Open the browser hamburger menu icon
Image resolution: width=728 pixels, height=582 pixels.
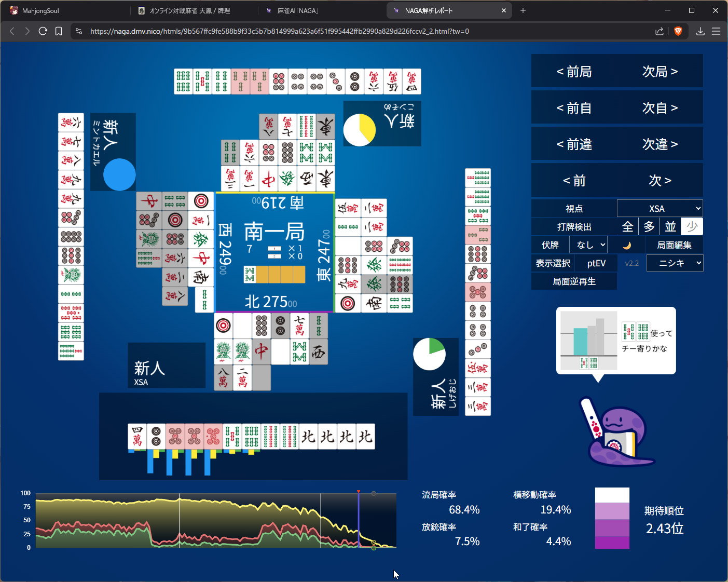(x=716, y=31)
